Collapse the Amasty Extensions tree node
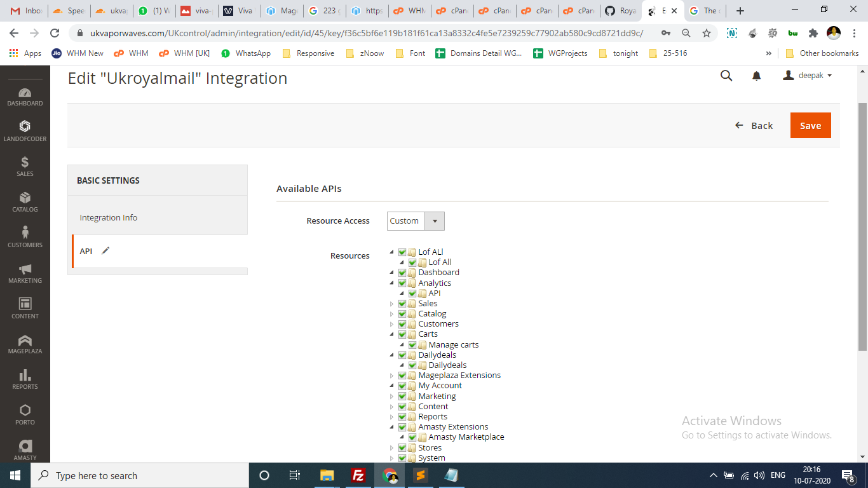868x488 pixels. (x=391, y=427)
